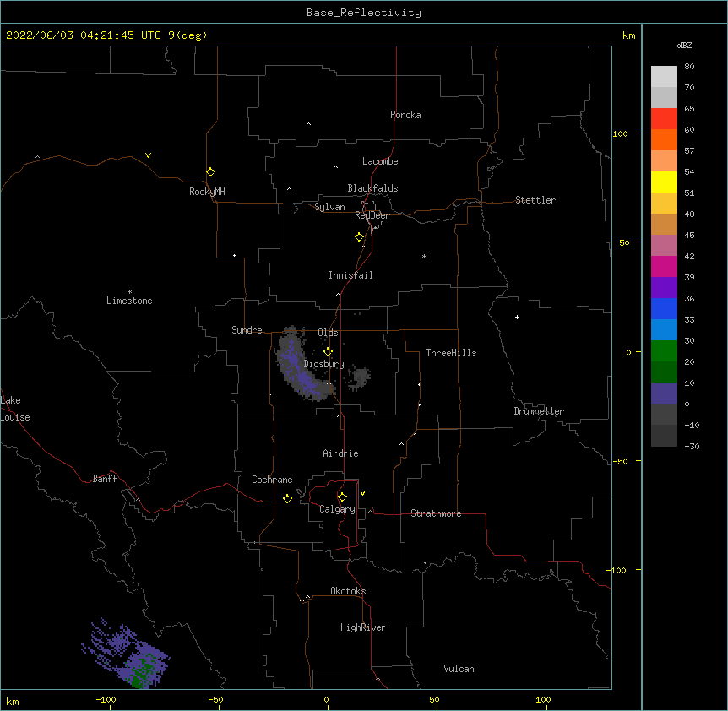Click the Vulcan label

[x=459, y=669]
